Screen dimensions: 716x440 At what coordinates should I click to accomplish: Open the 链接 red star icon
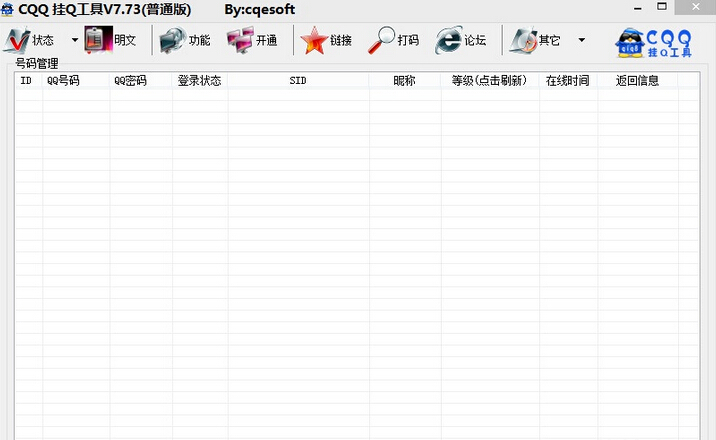pyautogui.click(x=314, y=40)
